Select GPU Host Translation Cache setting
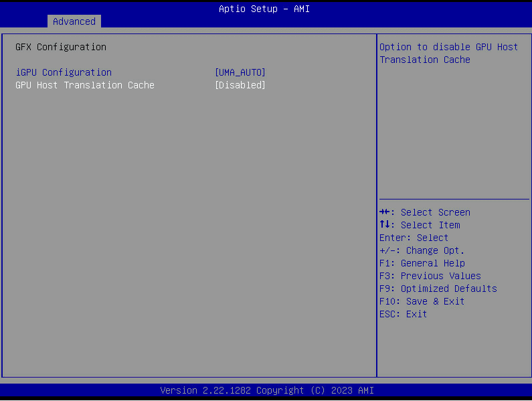 point(85,85)
